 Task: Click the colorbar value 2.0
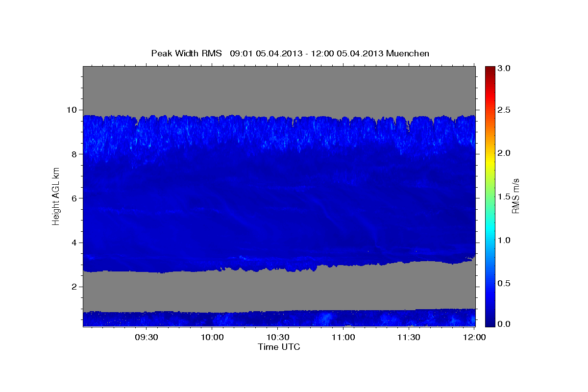coord(504,153)
